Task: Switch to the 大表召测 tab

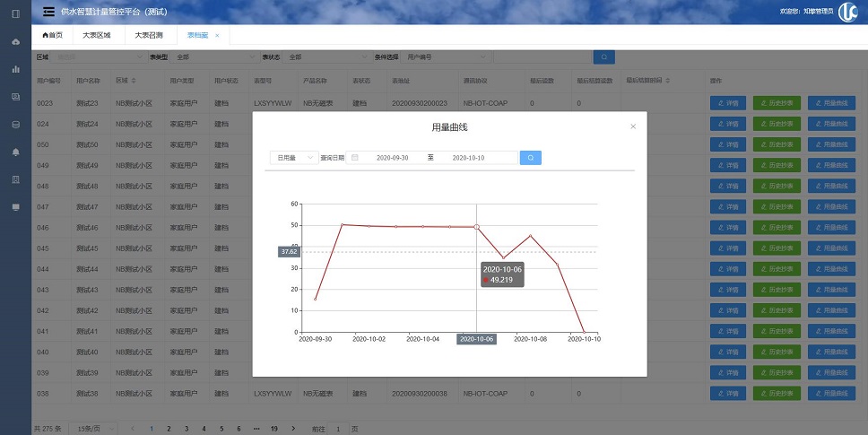Action: tap(148, 35)
